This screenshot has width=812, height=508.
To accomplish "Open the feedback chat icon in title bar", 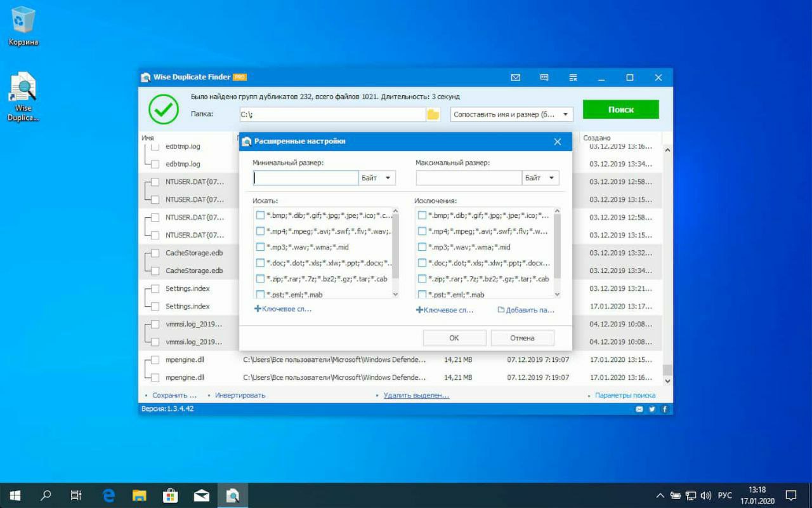I will click(x=544, y=77).
